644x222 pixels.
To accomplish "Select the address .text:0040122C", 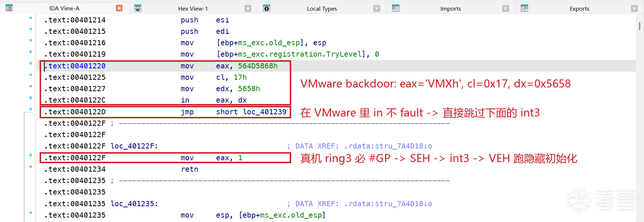I will pyautogui.click(x=75, y=100).
